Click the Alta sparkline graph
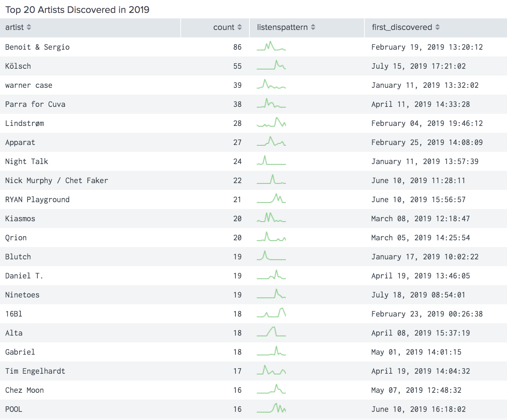The width and height of the screenshot is (507, 420). pyautogui.click(x=271, y=332)
